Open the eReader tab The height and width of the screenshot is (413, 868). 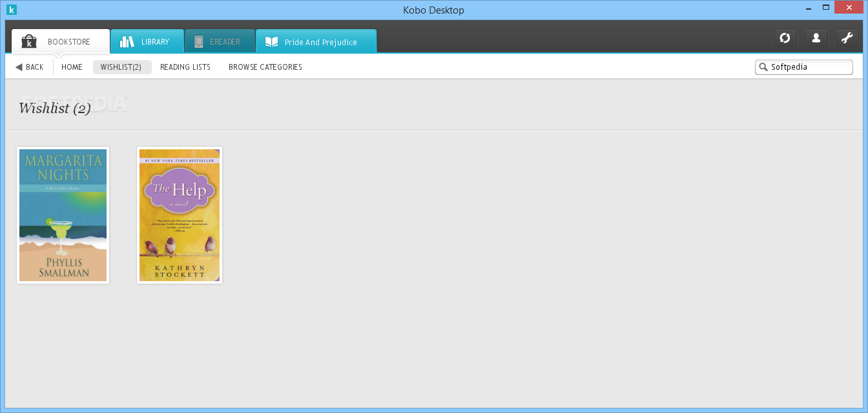click(220, 41)
